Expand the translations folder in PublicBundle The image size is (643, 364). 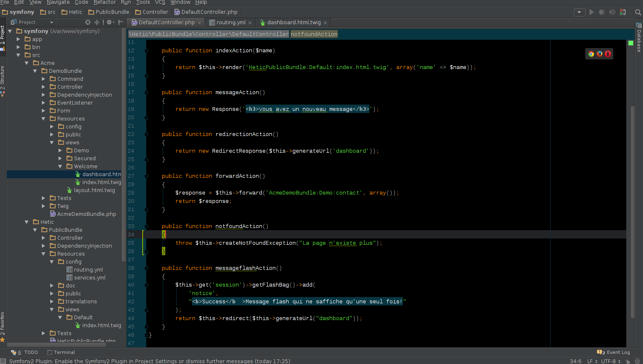[x=51, y=302]
